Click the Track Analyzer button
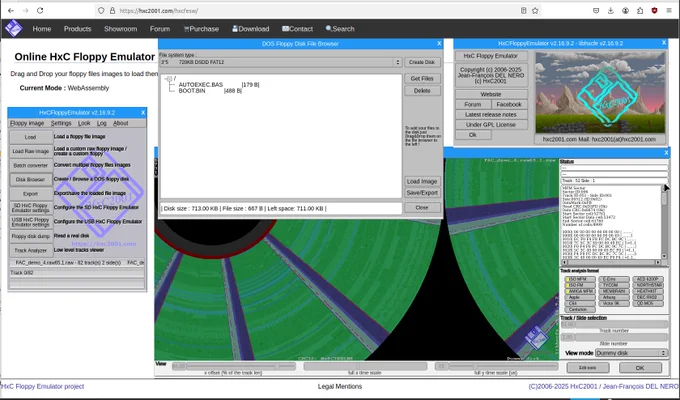This screenshot has height=400, width=680. [x=30, y=250]
